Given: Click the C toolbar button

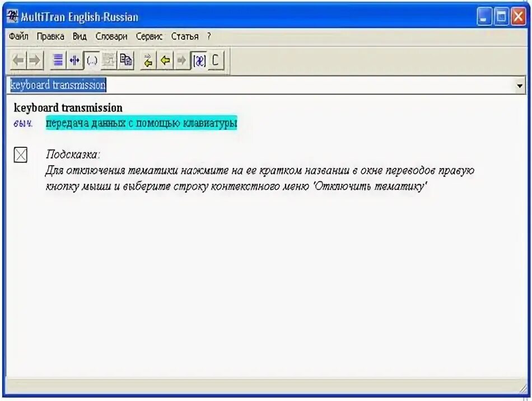Looking at the screenshot, I should point(216,60).
